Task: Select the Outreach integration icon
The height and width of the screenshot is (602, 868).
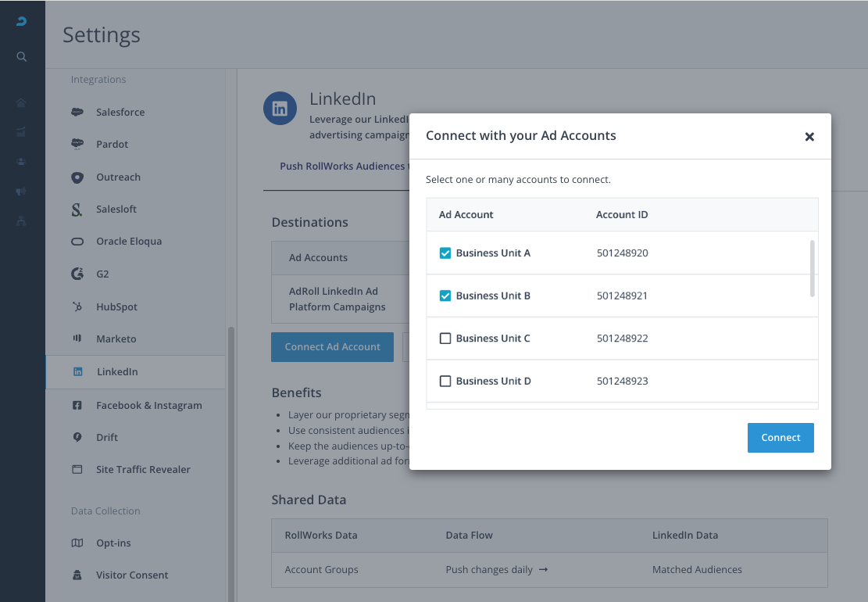Action: (77, 177)
